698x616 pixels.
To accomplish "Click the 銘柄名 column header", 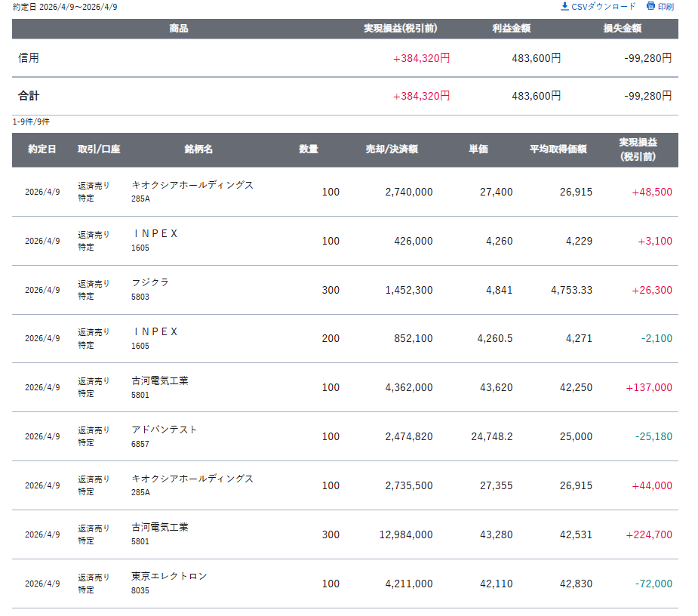I will point(198,149).
